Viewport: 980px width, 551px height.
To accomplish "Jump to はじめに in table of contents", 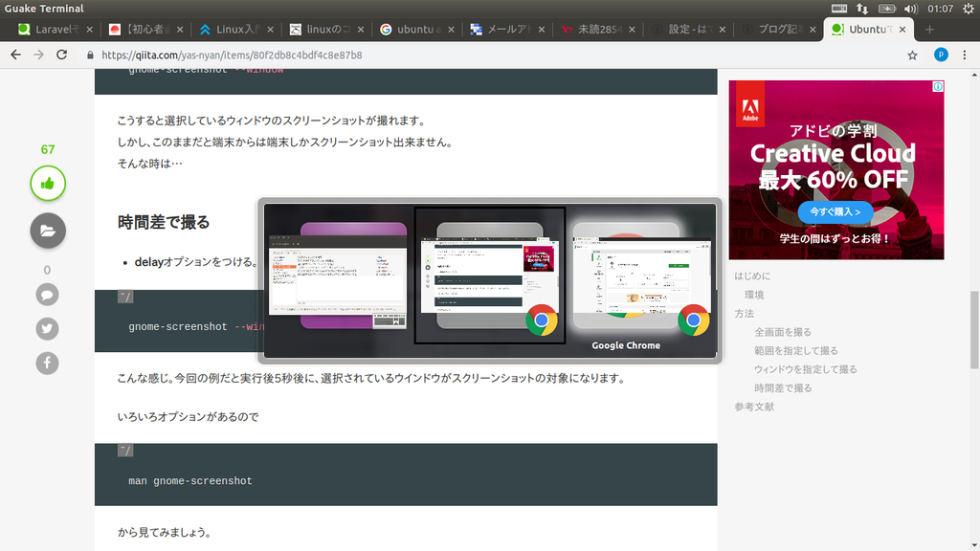I will (x=752, y=275).
